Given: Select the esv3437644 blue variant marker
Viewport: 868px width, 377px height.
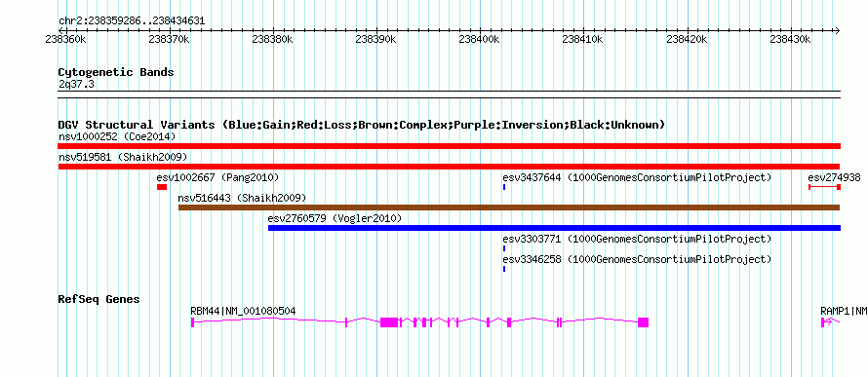Looking at the screenshot, I should tap(504, 187).
